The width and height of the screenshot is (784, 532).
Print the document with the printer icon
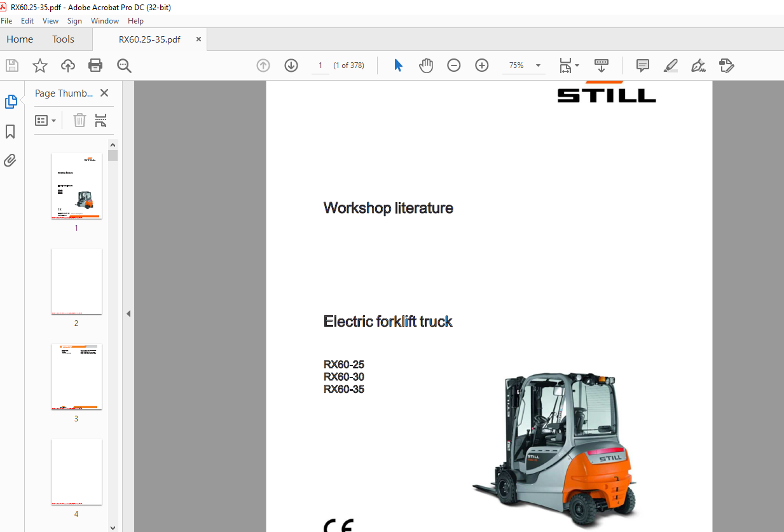point(95,65)
